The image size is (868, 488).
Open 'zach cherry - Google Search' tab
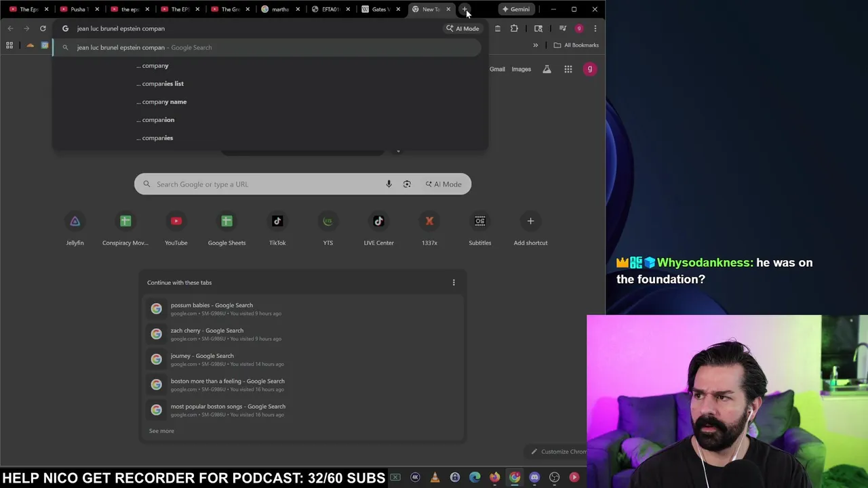point(302,334)
